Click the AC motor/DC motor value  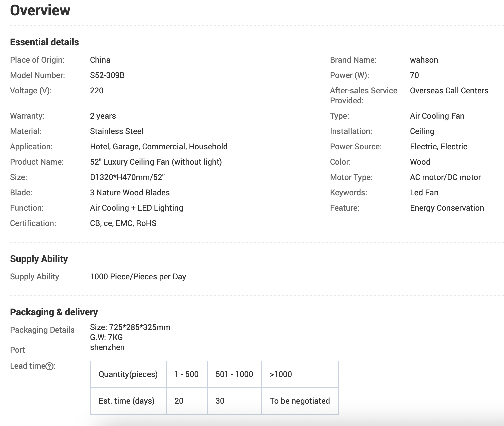445,177
